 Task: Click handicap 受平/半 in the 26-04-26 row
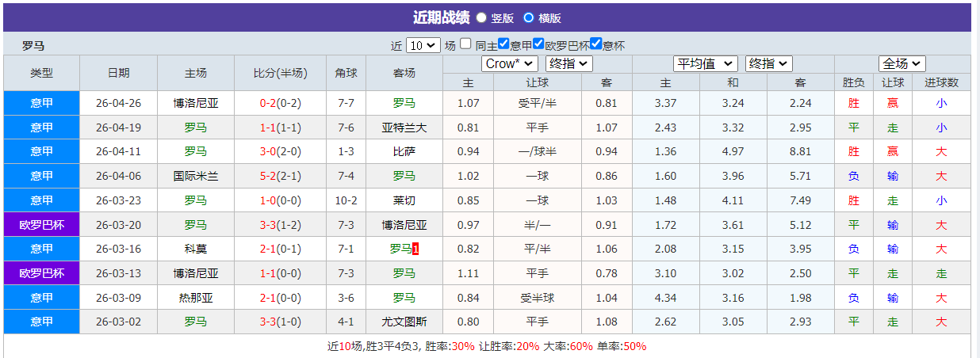click(537, 103)
